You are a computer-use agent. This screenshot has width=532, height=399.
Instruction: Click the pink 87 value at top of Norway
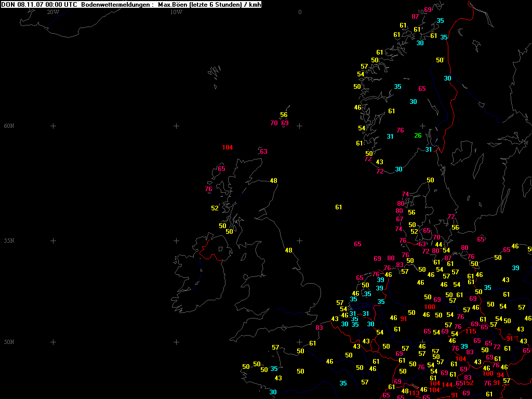[x=415, y=17]
